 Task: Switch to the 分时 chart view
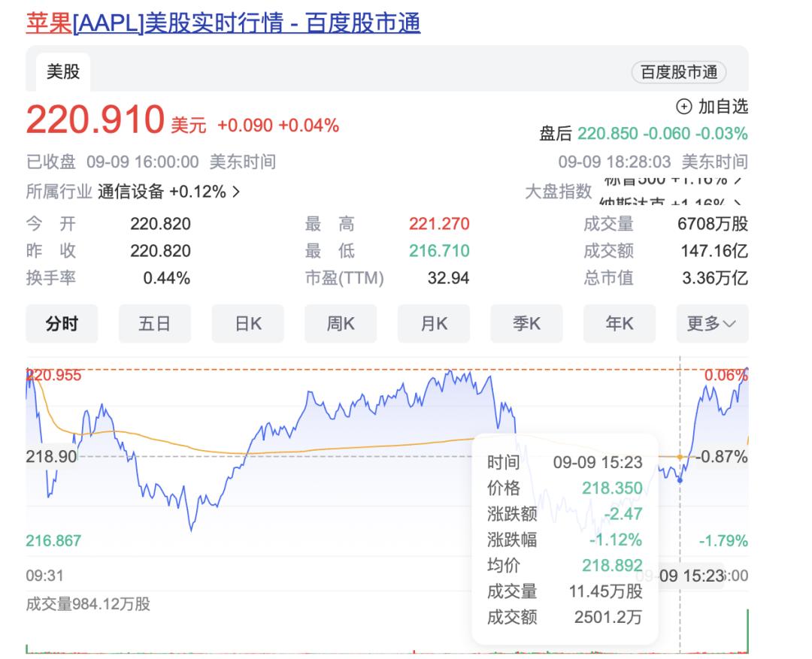62,324
